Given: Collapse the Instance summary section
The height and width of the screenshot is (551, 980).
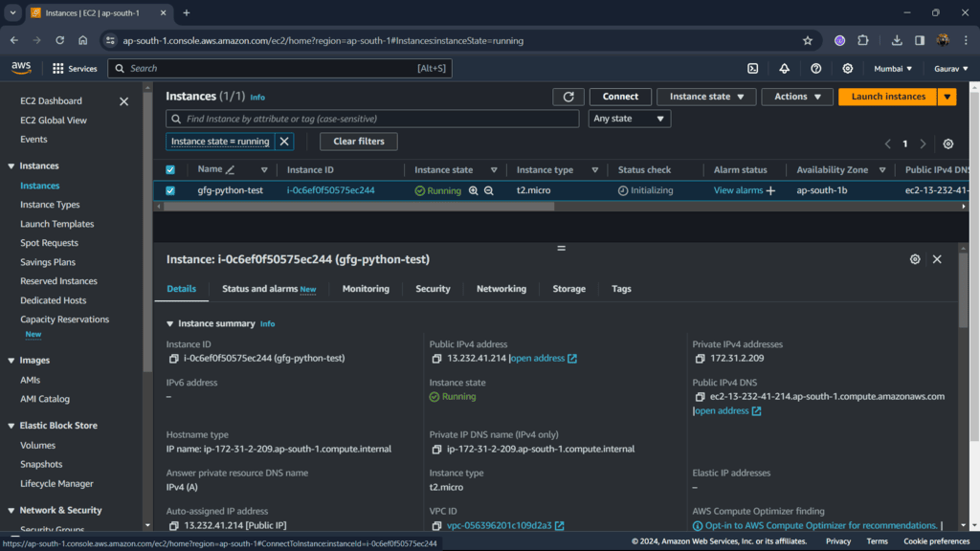Looking at the screenshot, I should pos(170,323).
